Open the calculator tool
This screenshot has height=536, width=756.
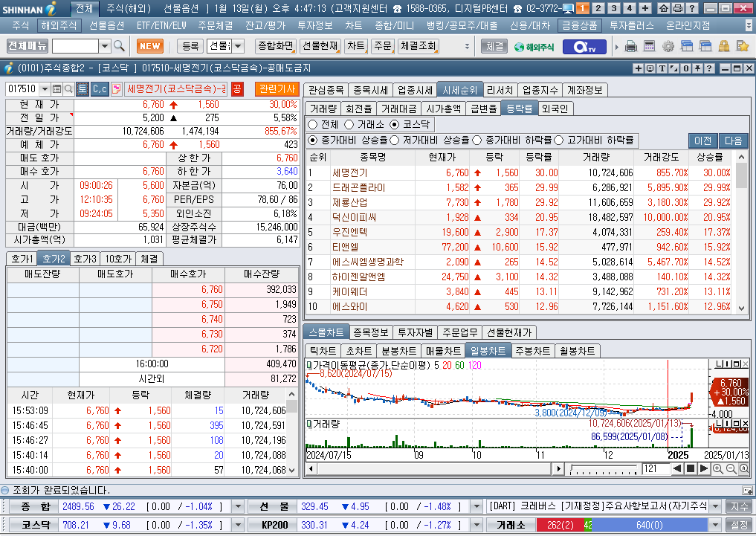click(x=650, y=46)
